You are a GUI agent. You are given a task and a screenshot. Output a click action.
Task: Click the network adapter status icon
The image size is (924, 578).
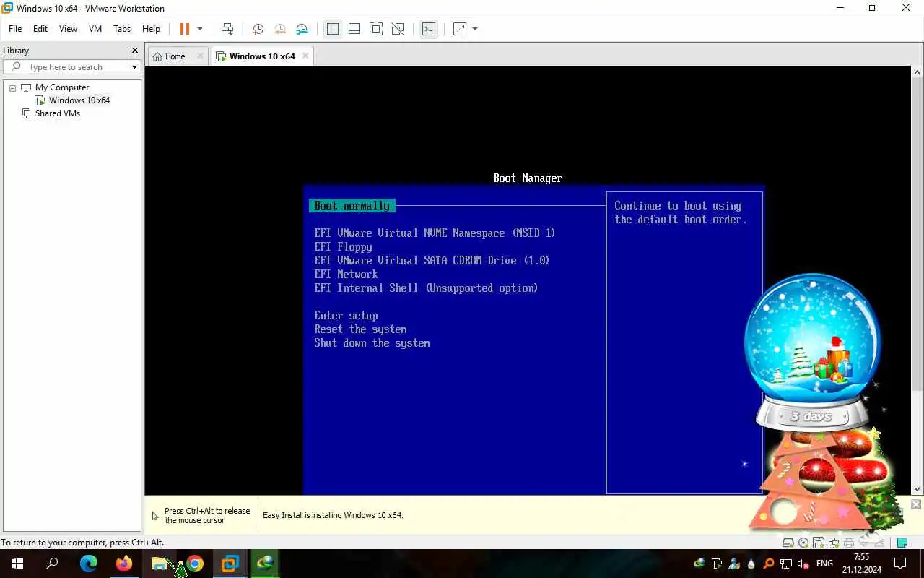coord(834,543)
